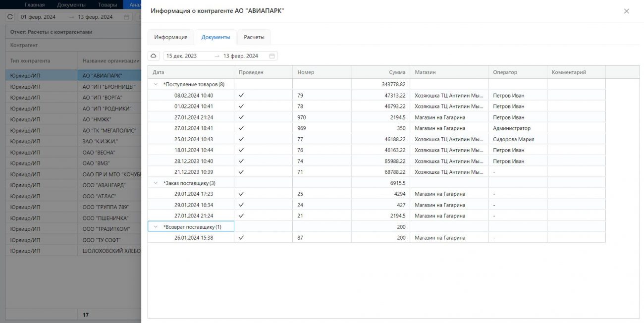Click posted checkmark for return document 87
Screen dimensions: 644x323
(x=241, y=238)
